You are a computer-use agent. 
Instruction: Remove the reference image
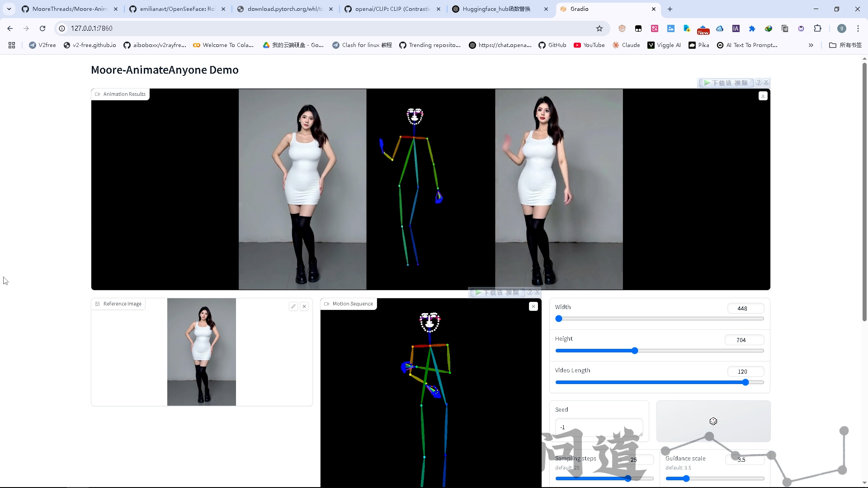pos(304,306)
